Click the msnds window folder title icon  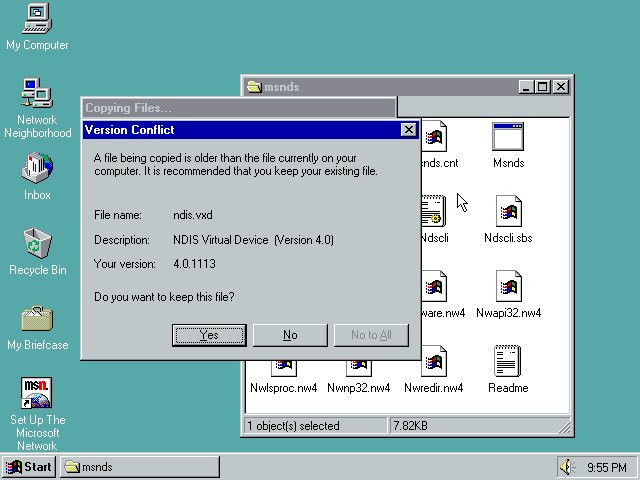coord(254,87)
